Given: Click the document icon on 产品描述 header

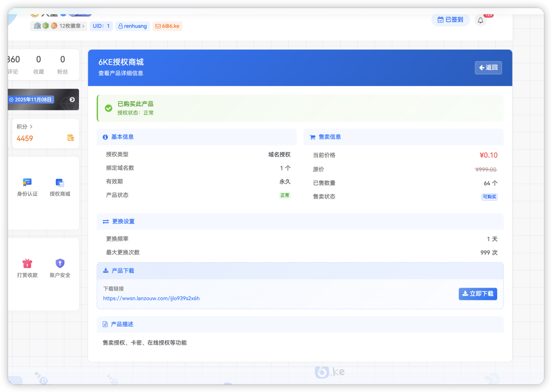Looking at the screenshot, I should pyautogui.click(x=105, y=324).
